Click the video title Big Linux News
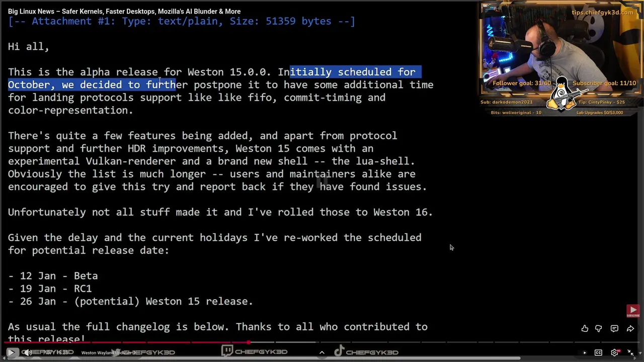Image resolution: width=644 pixels, height=362 pixels. point(124,11)
